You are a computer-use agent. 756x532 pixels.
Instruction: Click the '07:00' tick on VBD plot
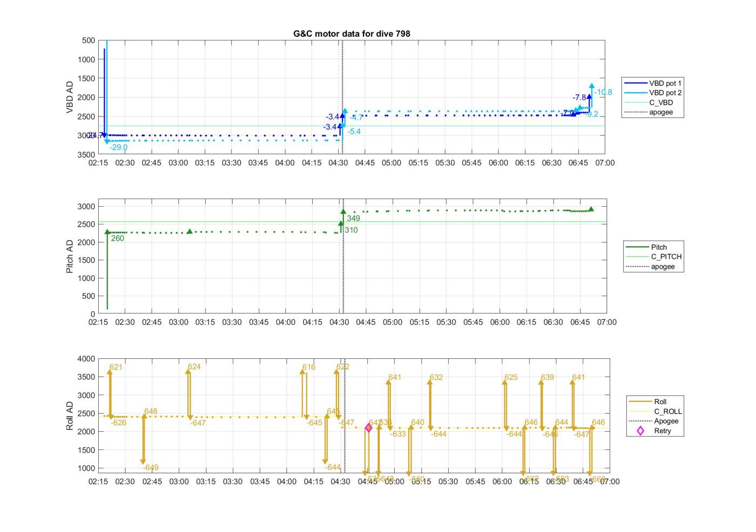click(x=605, y=162)
